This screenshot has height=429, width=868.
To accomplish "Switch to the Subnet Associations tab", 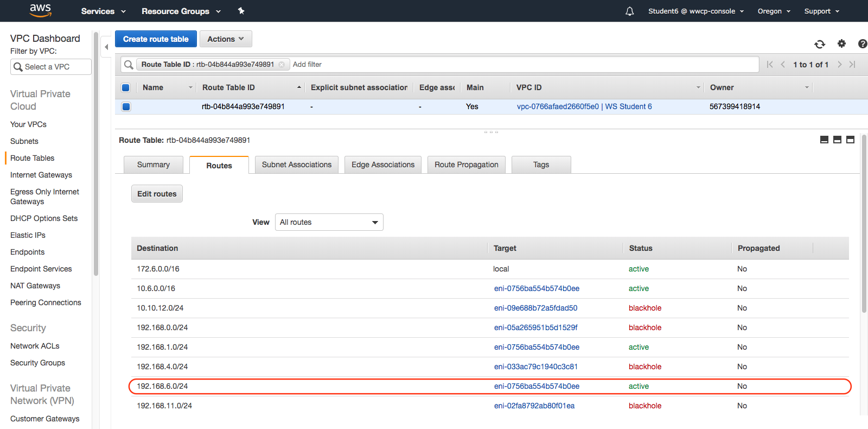I will pyautogui.click(x=296, y=165).
